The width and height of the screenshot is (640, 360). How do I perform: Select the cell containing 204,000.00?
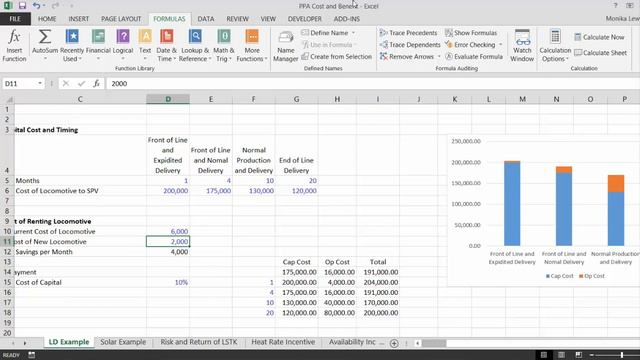(378, 282)
